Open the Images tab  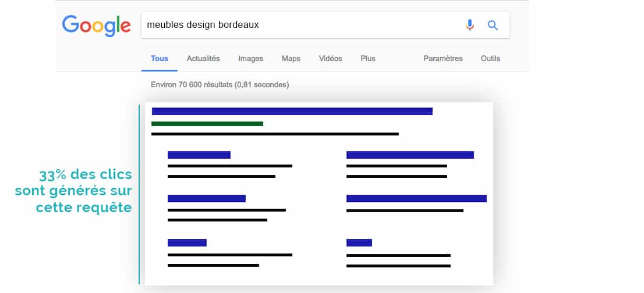pyautogui.click(x=250, y=58)
